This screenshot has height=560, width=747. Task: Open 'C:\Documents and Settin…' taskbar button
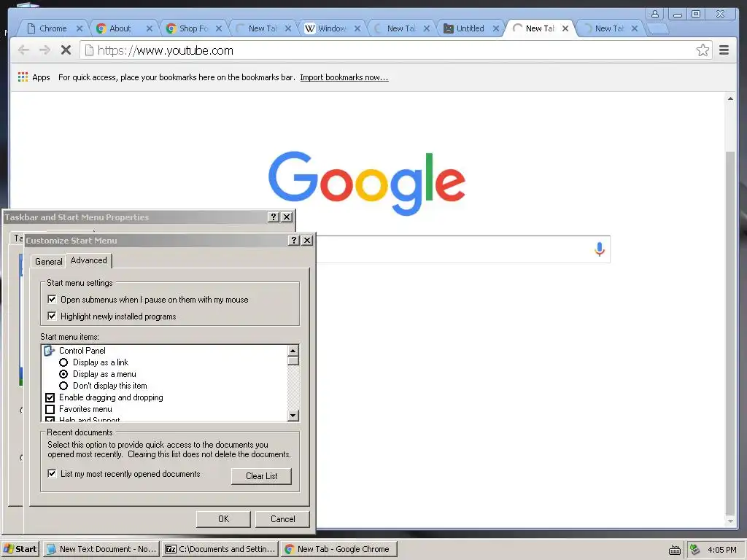coord(220,549)
